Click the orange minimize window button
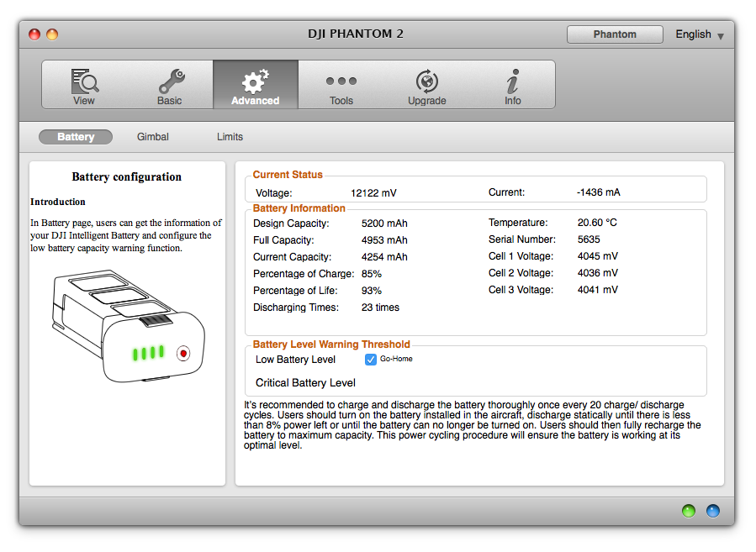This screenshot has width=756, height=552. [52, 34]
